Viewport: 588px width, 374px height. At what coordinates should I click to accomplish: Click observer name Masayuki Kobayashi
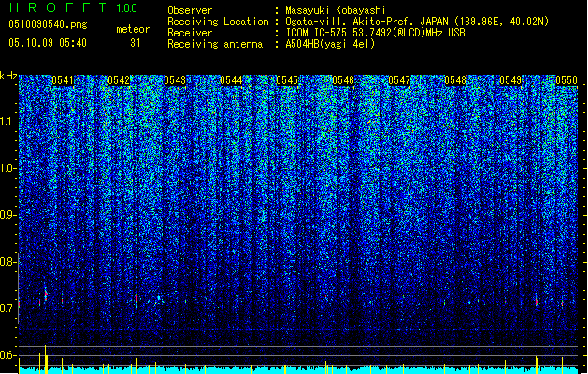coord(336,10)
